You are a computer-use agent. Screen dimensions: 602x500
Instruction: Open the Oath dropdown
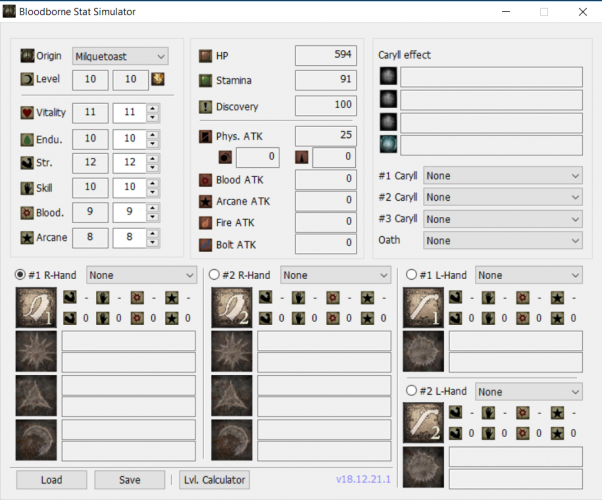pyautogui.click(x=503, y=241)
